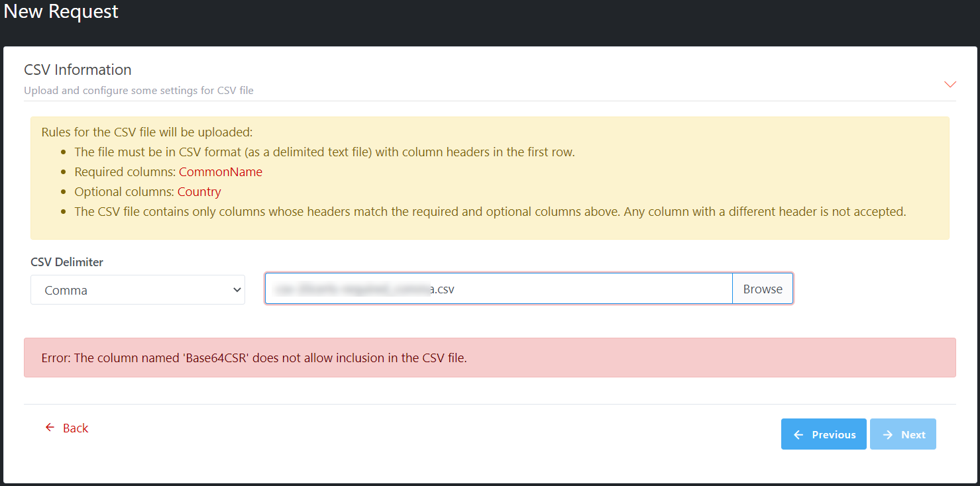Click the CSV file name field
The height and width of the screenshot is (486, 980).
498,289
